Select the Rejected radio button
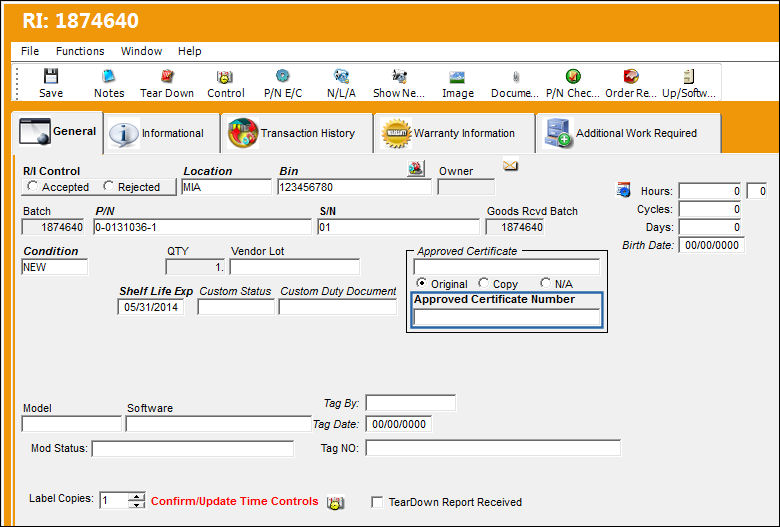The width and height of the screenshot is (780, 527). [108, 186]
